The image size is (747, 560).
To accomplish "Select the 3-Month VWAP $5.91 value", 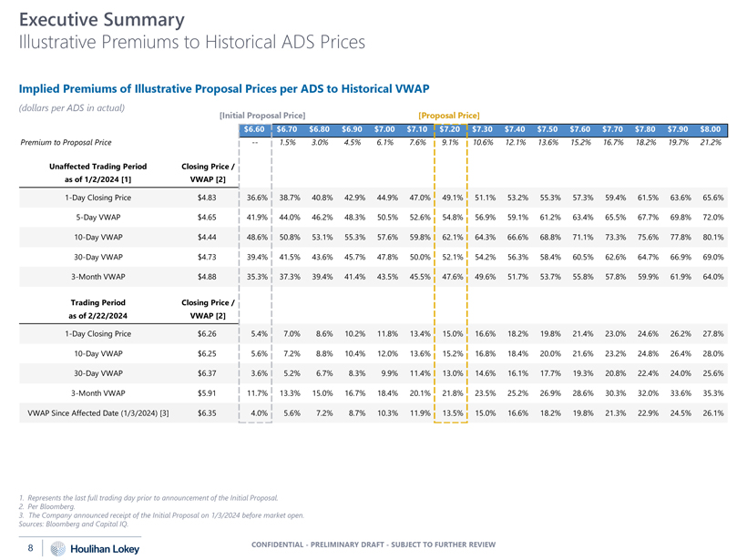I will 207,393.
